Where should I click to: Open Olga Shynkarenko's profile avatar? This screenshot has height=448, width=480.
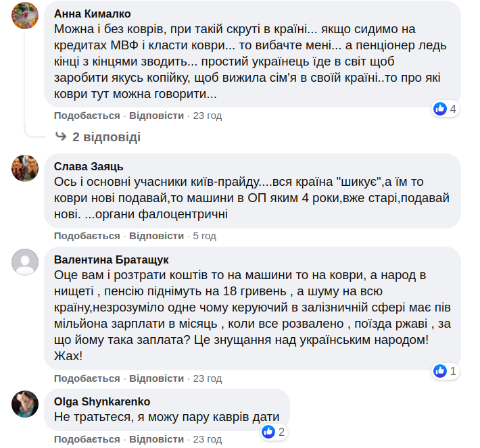coord(25,403)
